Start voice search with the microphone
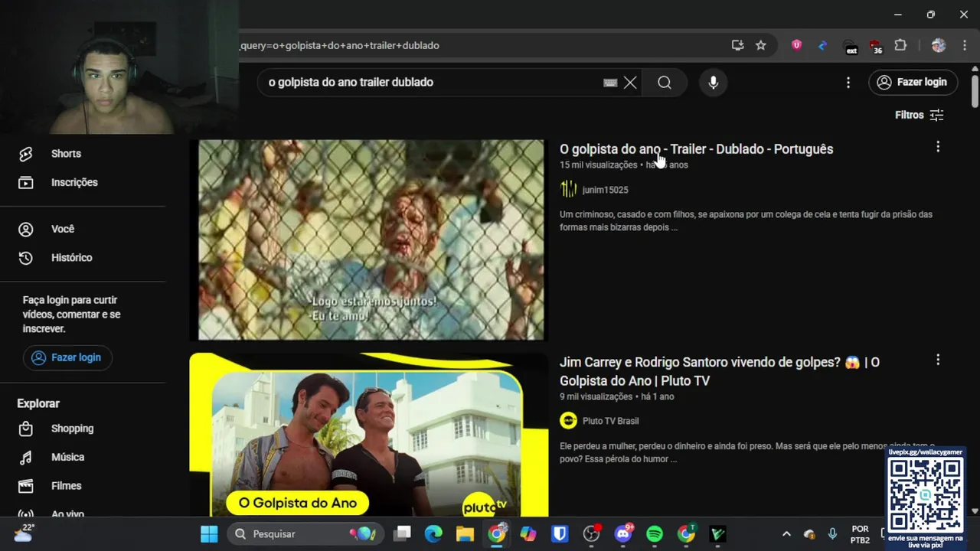The image size is (980, 551). tap(714, 83)
